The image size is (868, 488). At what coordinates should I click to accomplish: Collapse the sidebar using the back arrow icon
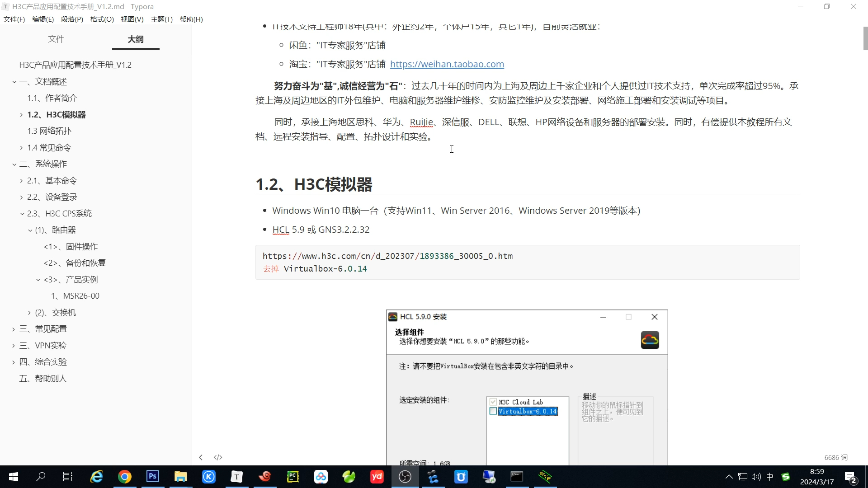201,457
